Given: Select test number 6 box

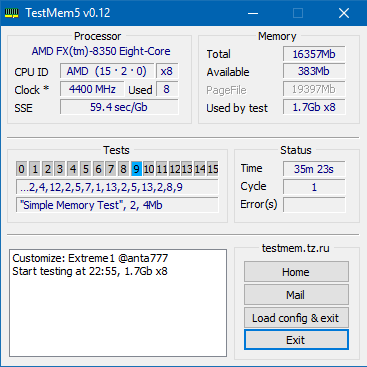Looking at the screenshot, I should [x=98, y=169].
